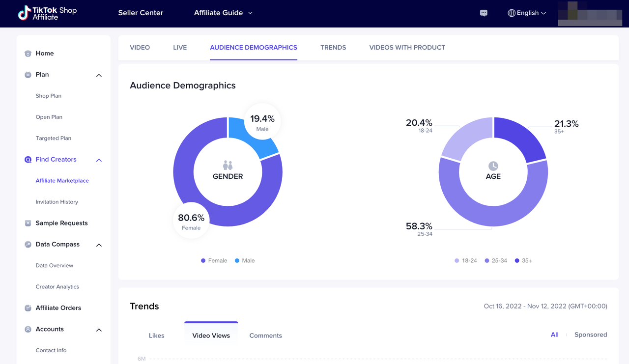Image resolution: width=629 pixels, height=364 pixels.
Task: Click the TikTok Shop Affiliate logo
Action: click(x=47, y=13)
